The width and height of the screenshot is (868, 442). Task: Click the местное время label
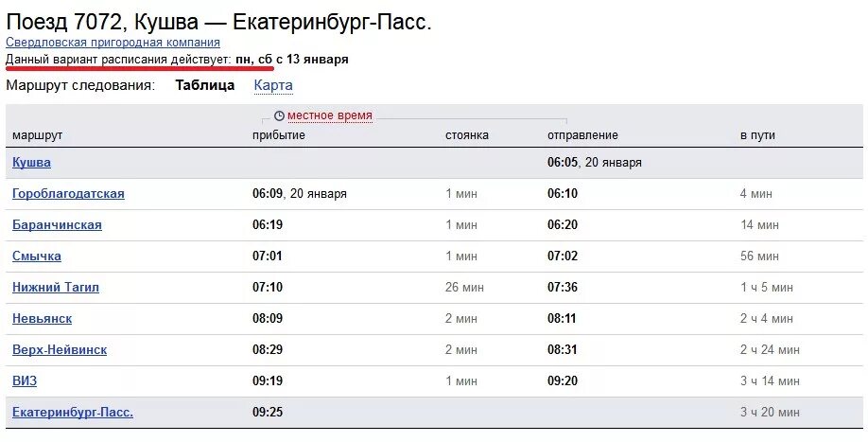point(330,115)
